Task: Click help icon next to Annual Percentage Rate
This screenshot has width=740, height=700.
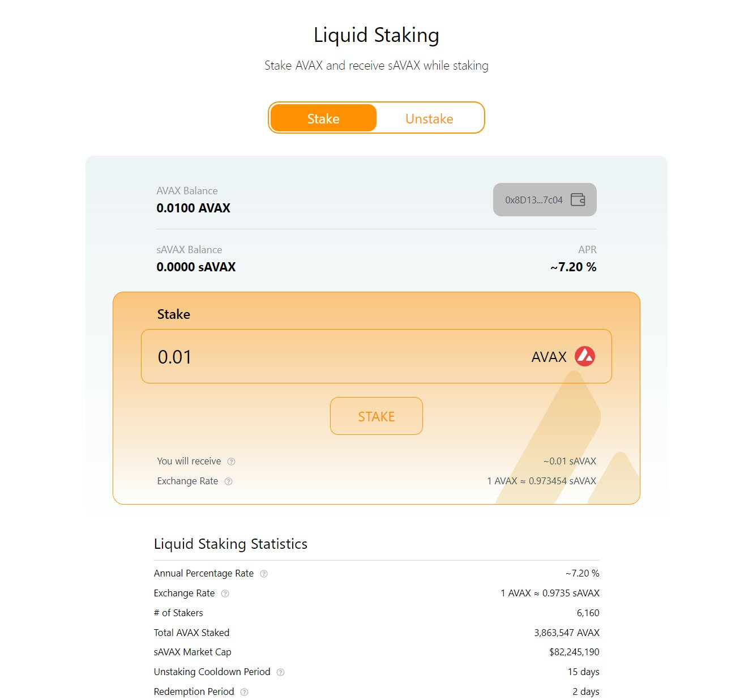Action: (263, 574)
